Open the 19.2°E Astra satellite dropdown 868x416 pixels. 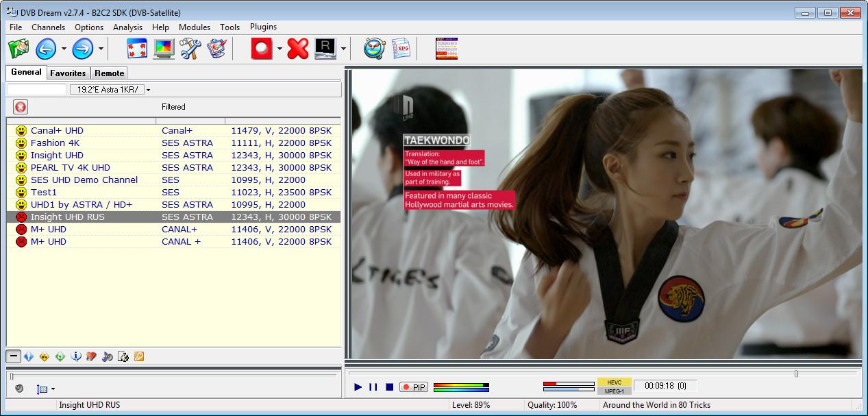coord(148,90)
